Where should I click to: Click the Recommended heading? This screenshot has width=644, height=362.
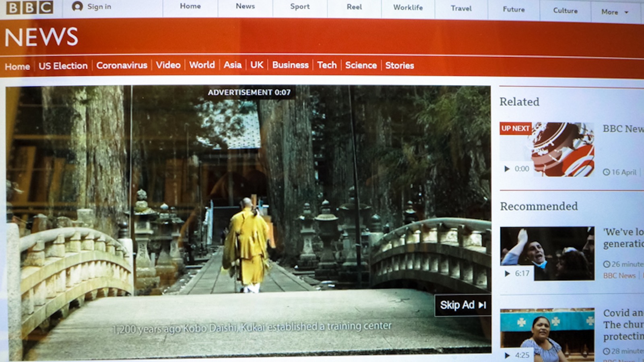[539, 206]
